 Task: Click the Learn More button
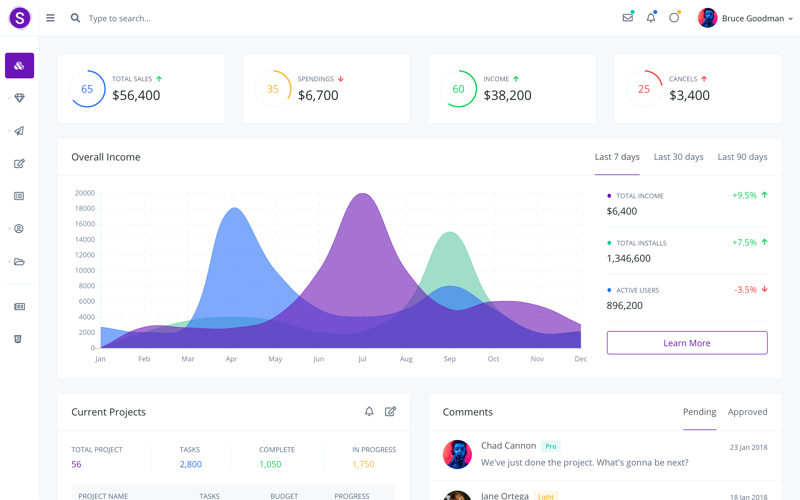coord(687,343)
